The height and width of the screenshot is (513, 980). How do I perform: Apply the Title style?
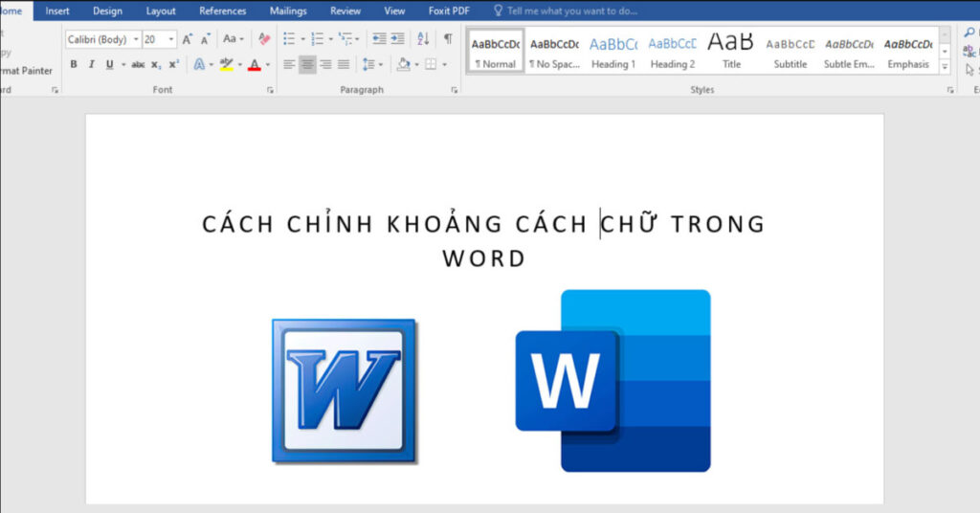tap(731, 52)
